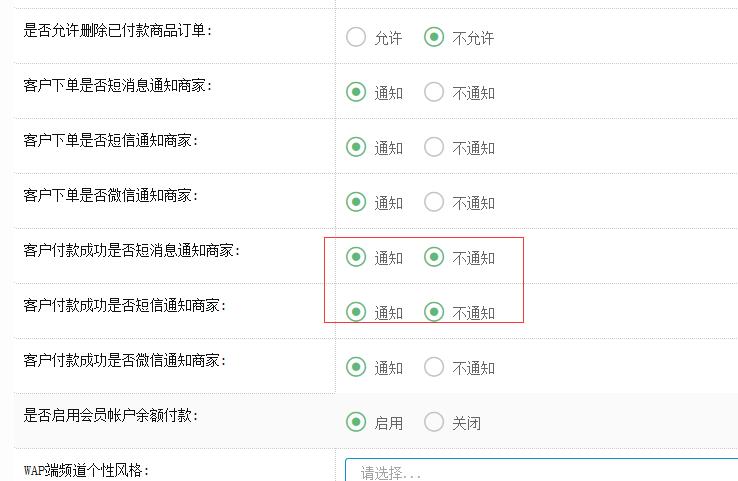Select 不通知 for 客户付款成功是否短消息通知商家
The image size is (738, 481).
click(x=434, y=258)
